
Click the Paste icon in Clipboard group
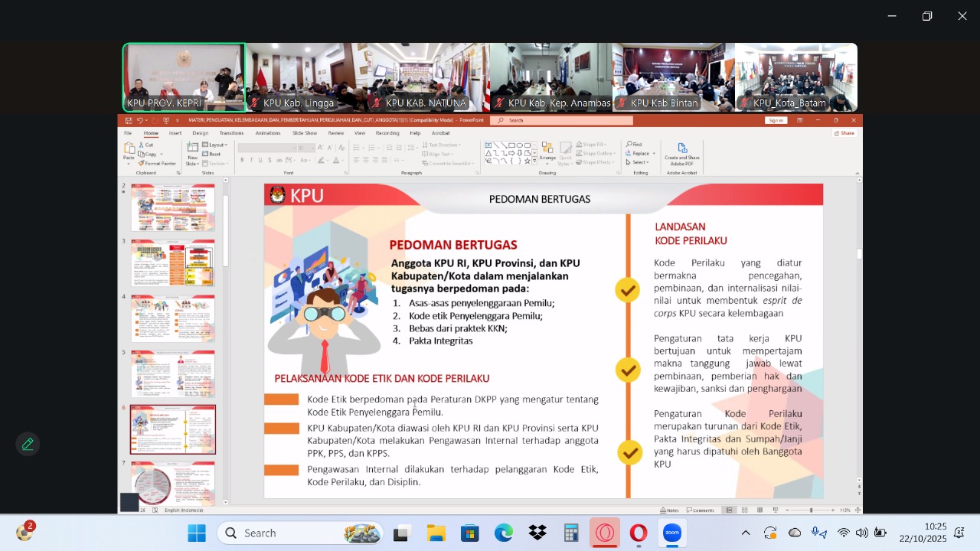(129, 152)
